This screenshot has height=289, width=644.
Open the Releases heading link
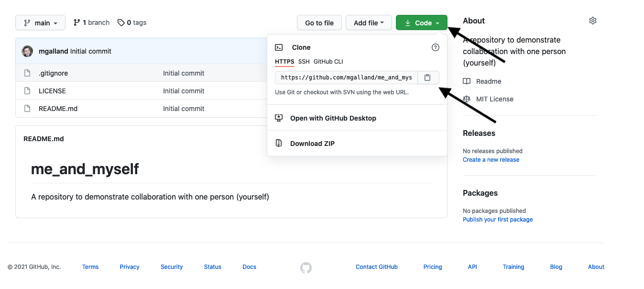coord(479,133)
